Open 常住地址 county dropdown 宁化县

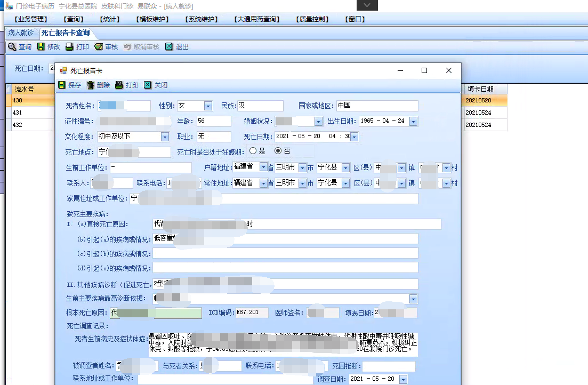click(346, 183)
